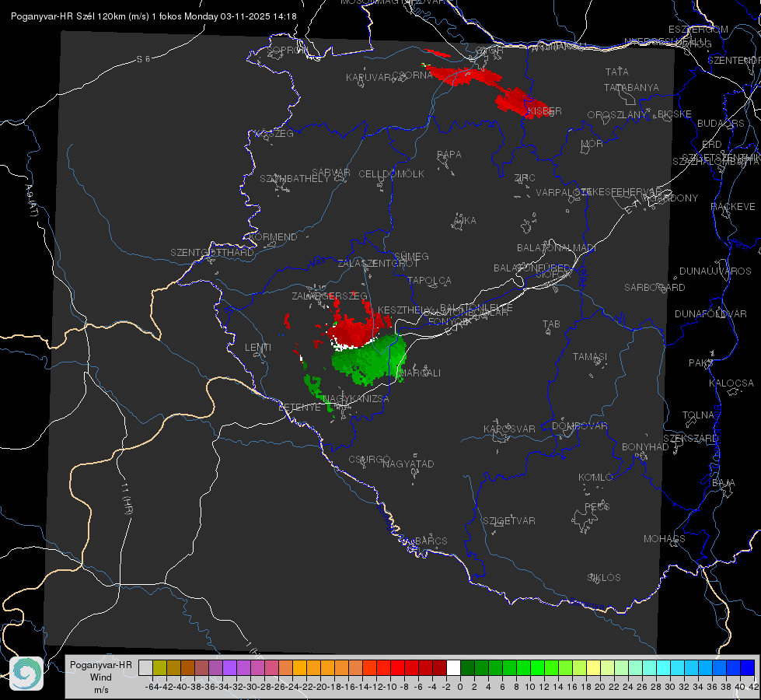The height and width of the screenshot is (700, 761).
Task: Click the BONYHÁD city label
Action: coord(645,447)
